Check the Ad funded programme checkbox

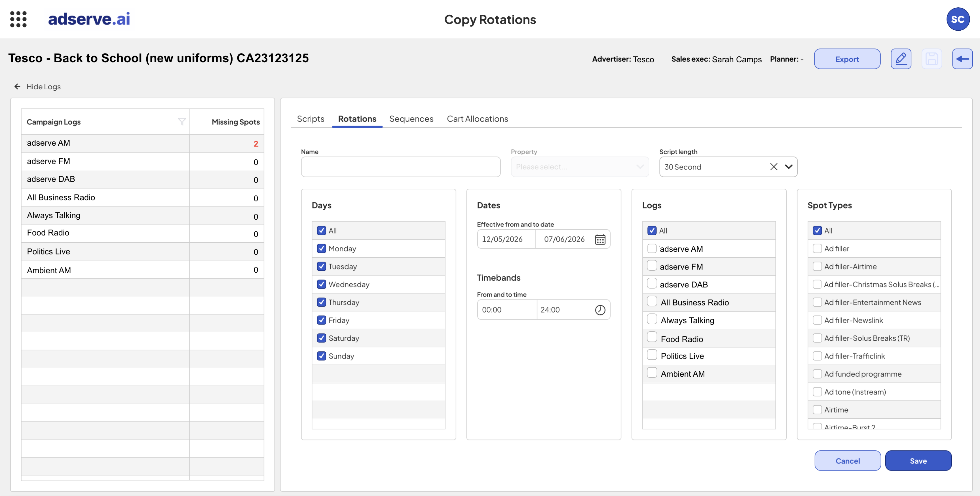(x=817, y=374)
